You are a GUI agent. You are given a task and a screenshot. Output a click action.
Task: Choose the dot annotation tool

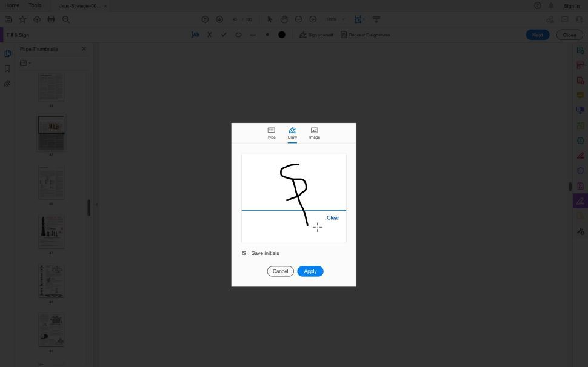tap(267, 35)
